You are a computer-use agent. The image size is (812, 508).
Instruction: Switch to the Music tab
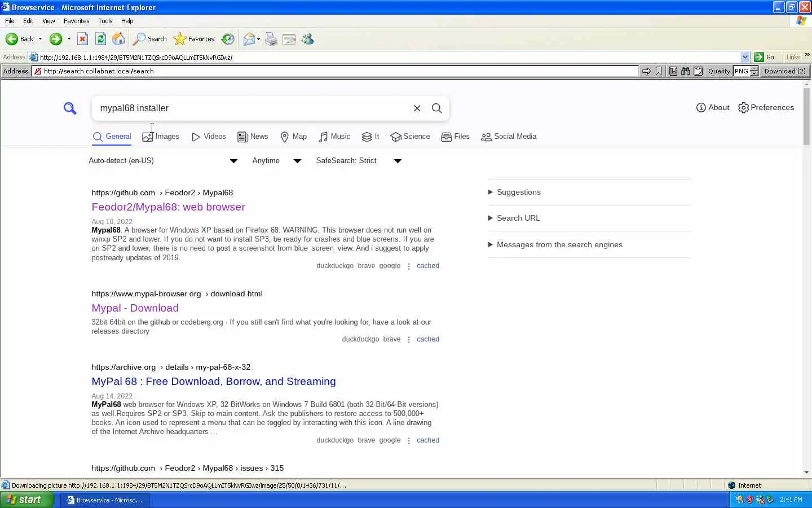pos(334,137)
